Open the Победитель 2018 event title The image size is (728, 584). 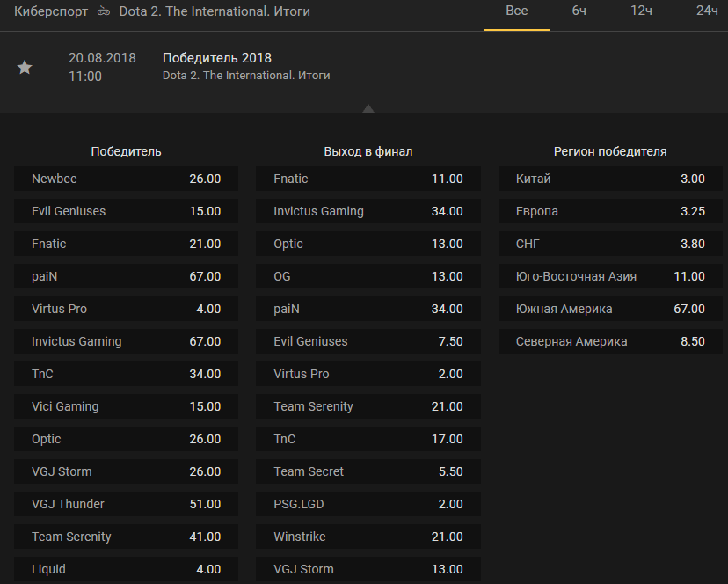tap(217, 58)
